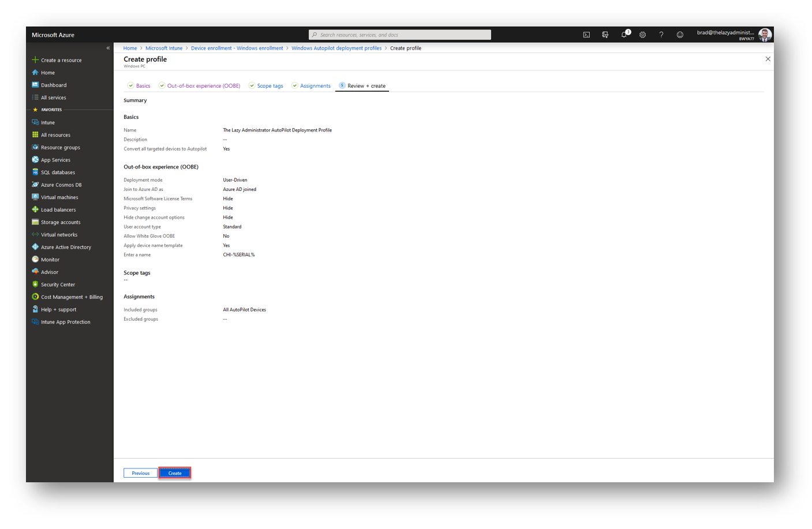
Task: Click the Create button
Action: tap(175, 473)
